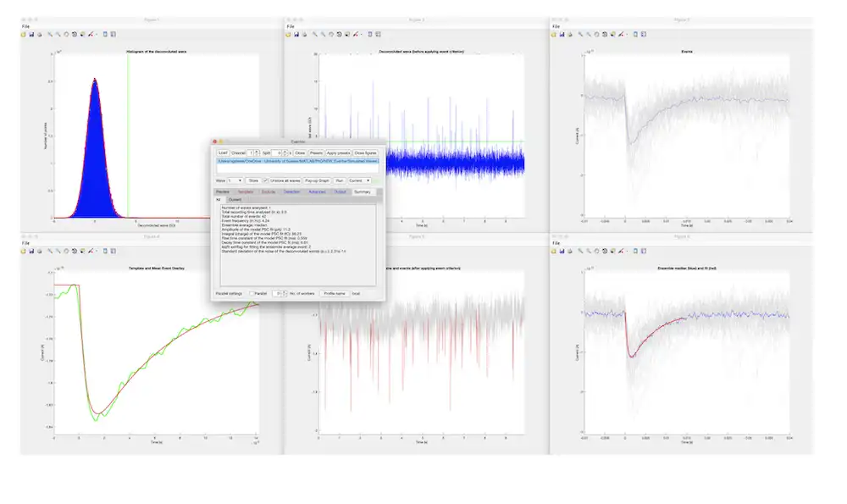847x504 pixels.
Task: Expand the brush tool color arrow in histogram figure
Action: click(x=97, y=35)
